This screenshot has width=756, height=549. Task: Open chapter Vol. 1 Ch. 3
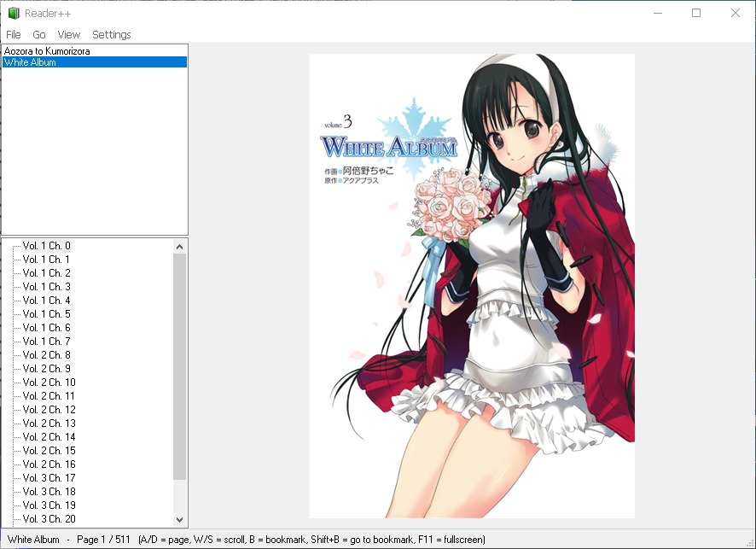click(46, 287)
